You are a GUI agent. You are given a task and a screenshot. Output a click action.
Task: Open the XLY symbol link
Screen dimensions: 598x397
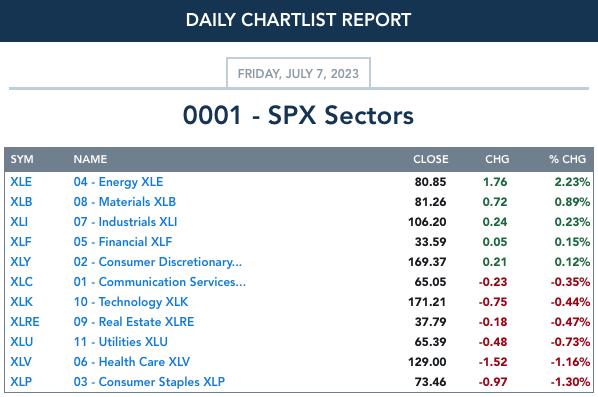pyautogui.click(x=21, y=262)
